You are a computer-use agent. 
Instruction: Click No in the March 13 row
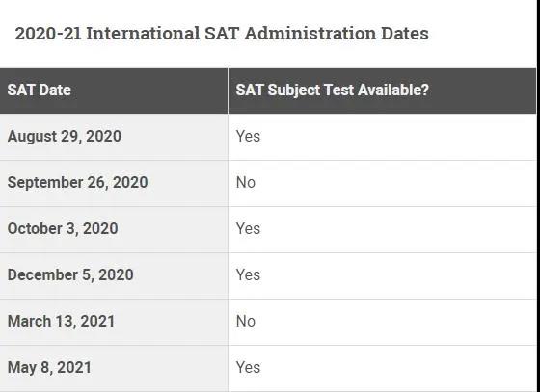click(246, 321)
